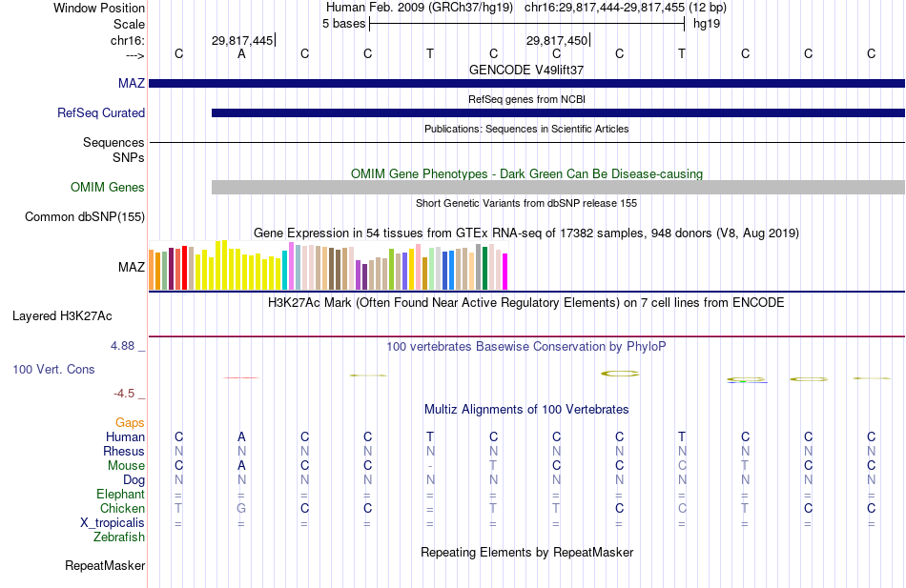Click the 100 Vert. Cons label
Viewport: 906px width, 588px height.
click(x=53, y=369)
